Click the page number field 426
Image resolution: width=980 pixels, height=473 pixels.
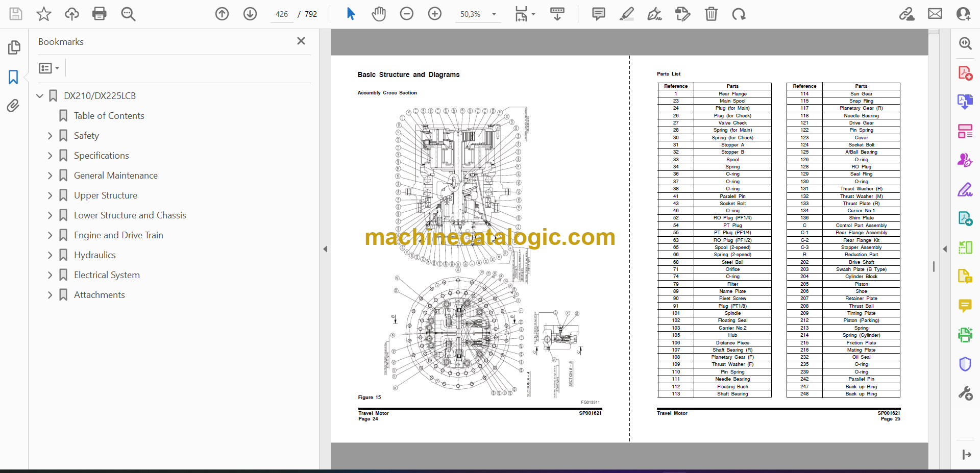click(x=282, y=14)
